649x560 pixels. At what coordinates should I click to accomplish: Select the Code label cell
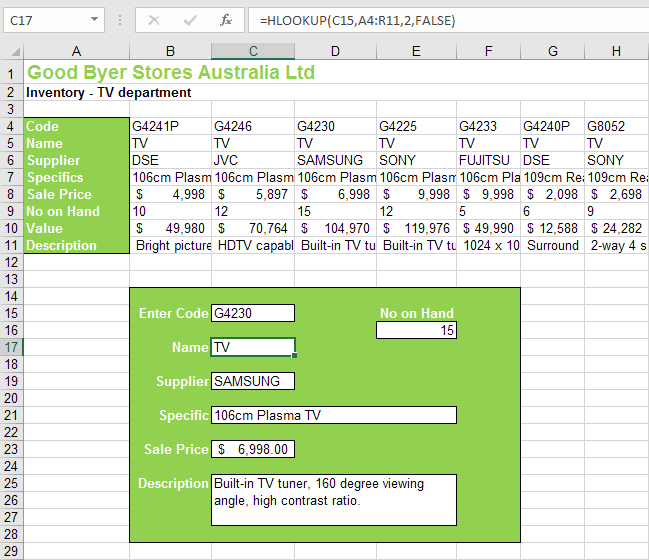77,126
